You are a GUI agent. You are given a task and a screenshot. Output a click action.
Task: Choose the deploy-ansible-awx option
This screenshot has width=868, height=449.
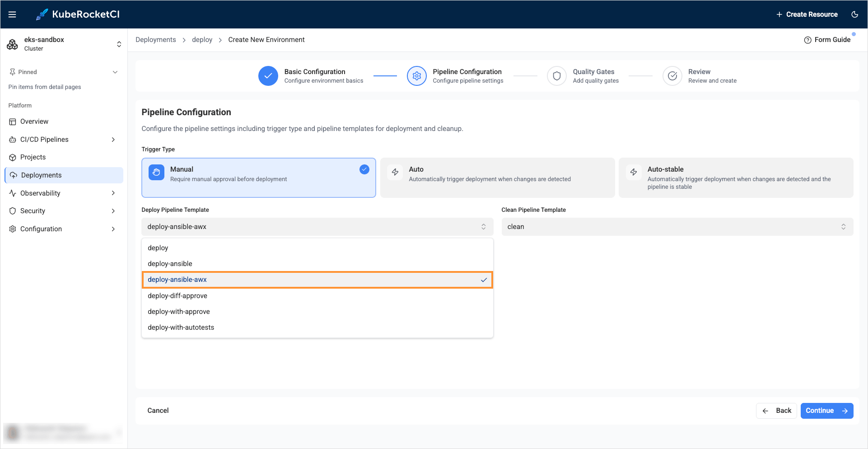tap(317, 280)
